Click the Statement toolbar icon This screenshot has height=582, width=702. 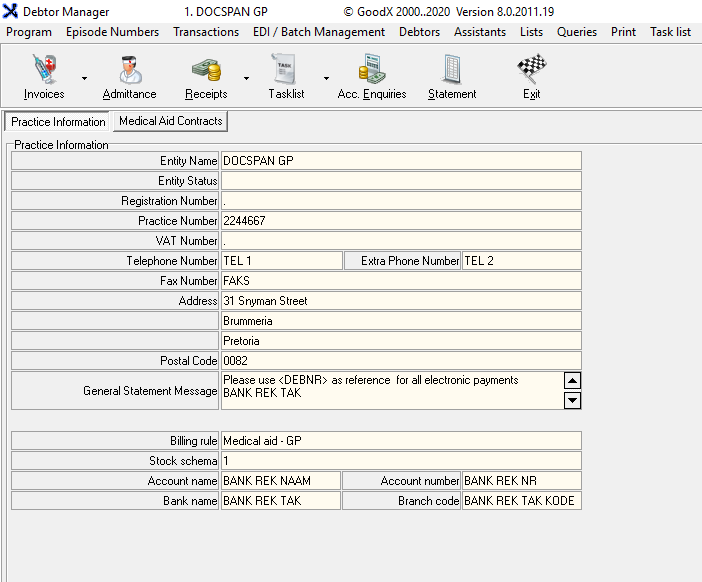[452, 76]
